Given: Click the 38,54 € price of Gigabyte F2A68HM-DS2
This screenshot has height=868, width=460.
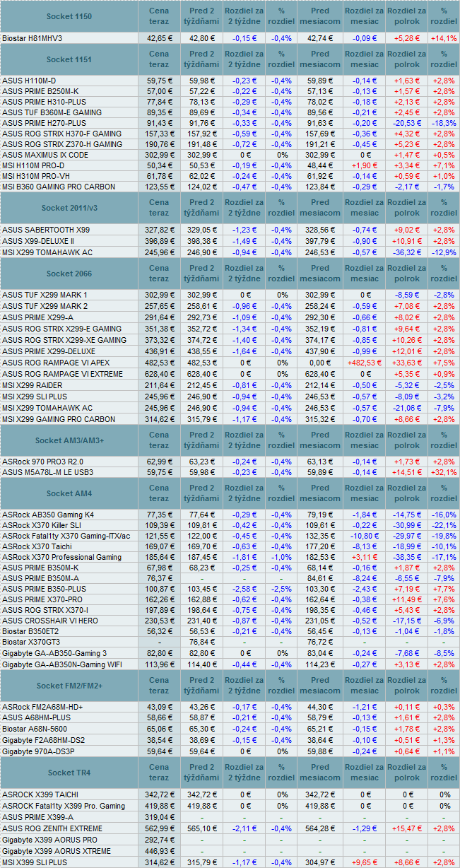Looking at the screenshot, I should click(x=159, y=739).
